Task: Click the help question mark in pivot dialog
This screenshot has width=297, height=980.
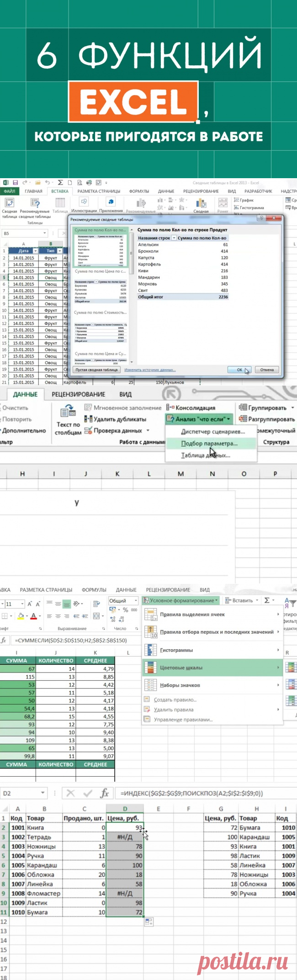Action: tap(261, 219)
